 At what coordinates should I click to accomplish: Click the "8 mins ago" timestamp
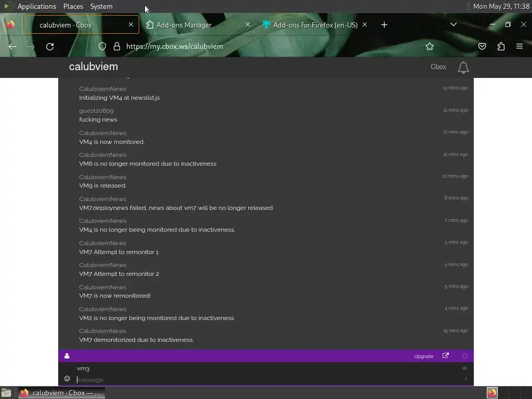[x=456, y=198]
